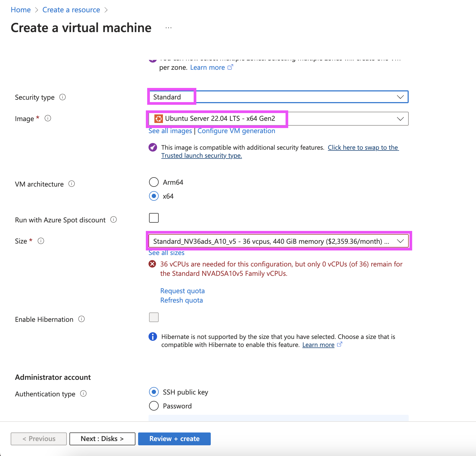Click Review + create button
This screenshot has height=456, width=476.
coord(174,439)
